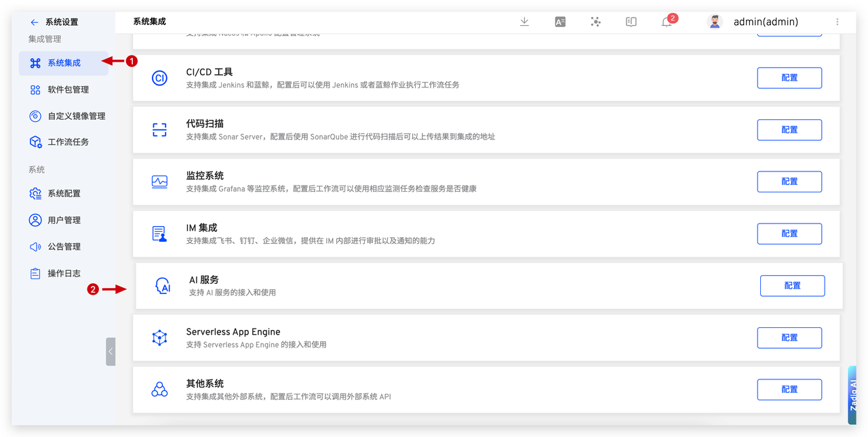
Task: Click 配置 button for CI/CD 工具
Action: (789, 78)
